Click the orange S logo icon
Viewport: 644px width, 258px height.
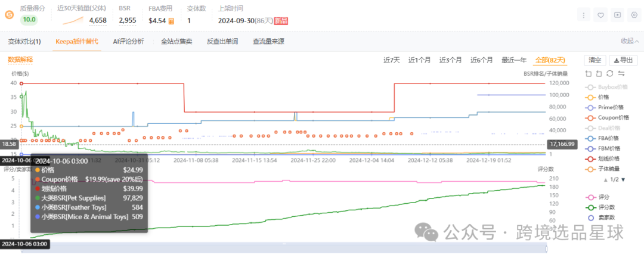(9, 15)
